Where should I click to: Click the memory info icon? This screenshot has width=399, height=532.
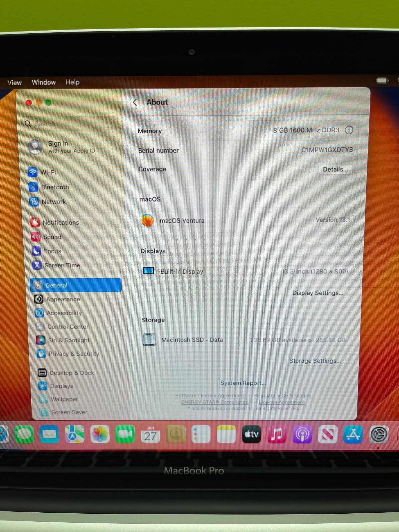[x=349, y=130]
